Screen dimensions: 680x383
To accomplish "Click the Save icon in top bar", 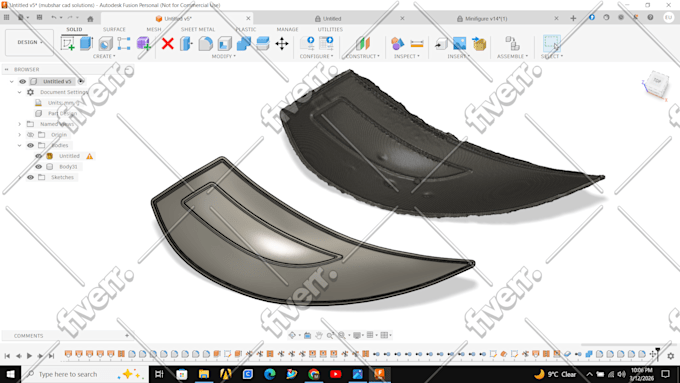I will pos(39,17).
